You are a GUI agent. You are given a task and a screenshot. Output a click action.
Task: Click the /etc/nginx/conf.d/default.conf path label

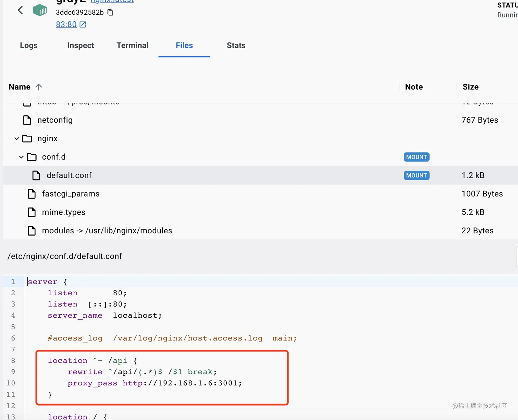click(65, 256)
